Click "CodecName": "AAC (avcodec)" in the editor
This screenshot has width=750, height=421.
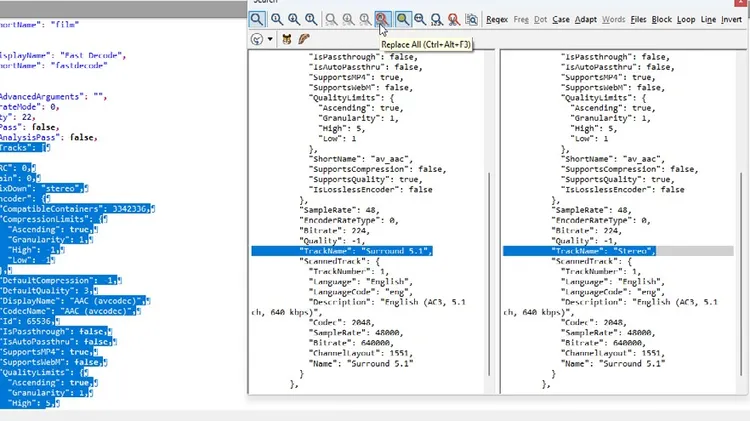coord(70,311)
